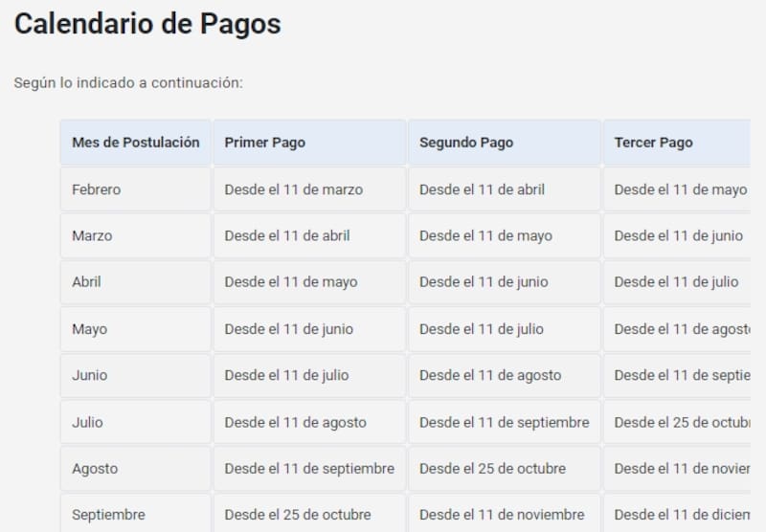Click Primer Pago cell in the Agosto row
The height and width of the screenshot is (532, 766).
309,469
